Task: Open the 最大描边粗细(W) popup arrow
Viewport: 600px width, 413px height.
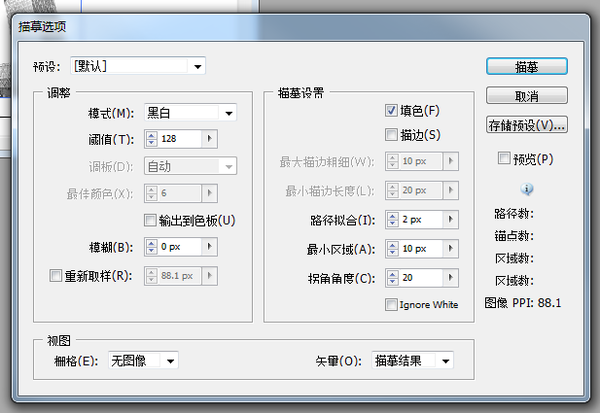Action: (x=450, y=161)
